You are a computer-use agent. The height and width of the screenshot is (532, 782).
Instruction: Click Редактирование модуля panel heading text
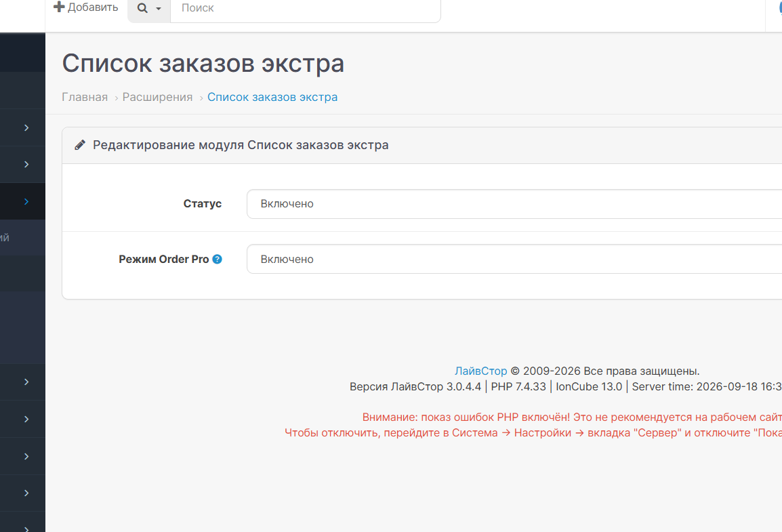click(241, 145)
